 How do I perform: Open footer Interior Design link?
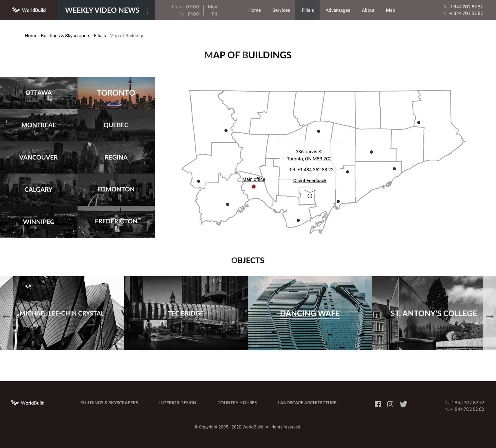pyautogui.click(x=178, y=403)
